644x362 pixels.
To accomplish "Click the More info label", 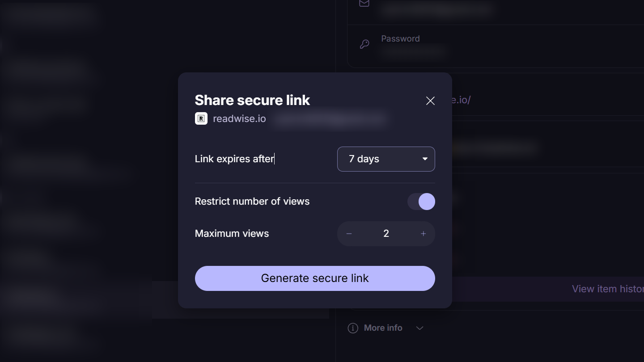I will pos(383,328).
